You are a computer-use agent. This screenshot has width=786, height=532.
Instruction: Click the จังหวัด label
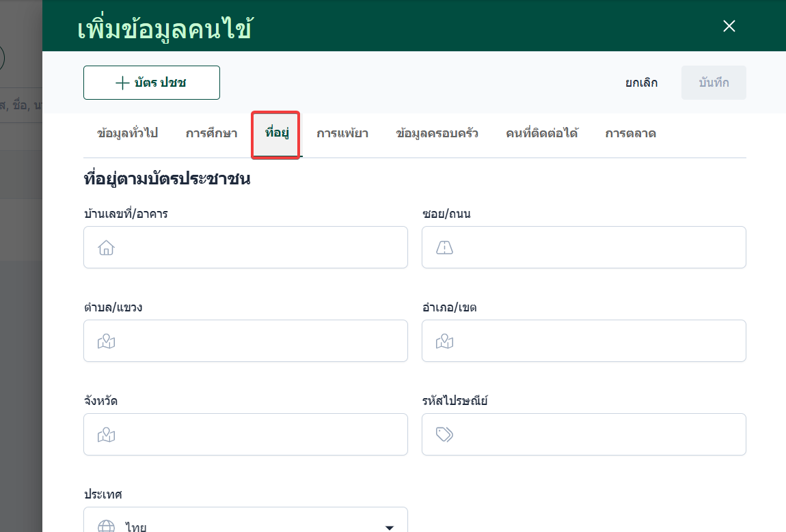(x=100, y=401)
